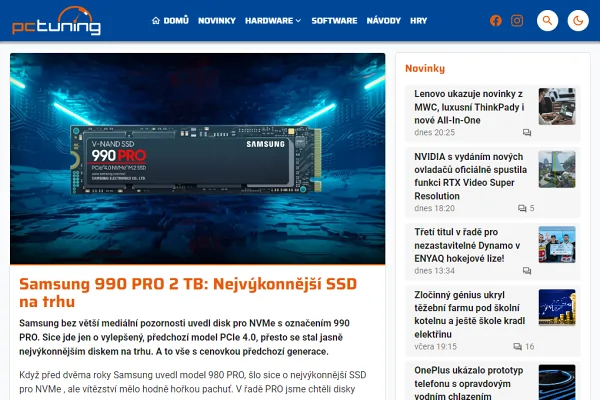Open Lenovo ukazuje novinky z MWC article
This screenshot has height=400, width=600.
(470, 107)
